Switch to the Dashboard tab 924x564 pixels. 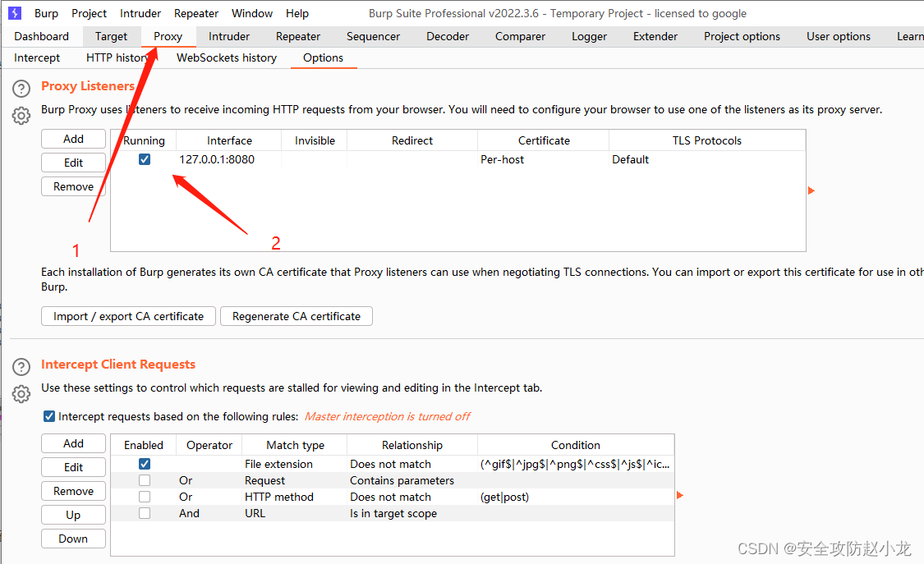41,36
